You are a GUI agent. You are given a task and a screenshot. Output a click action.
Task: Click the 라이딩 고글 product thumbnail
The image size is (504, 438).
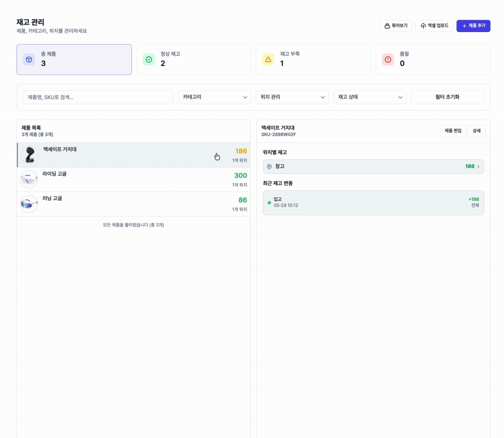pos(29,179)
